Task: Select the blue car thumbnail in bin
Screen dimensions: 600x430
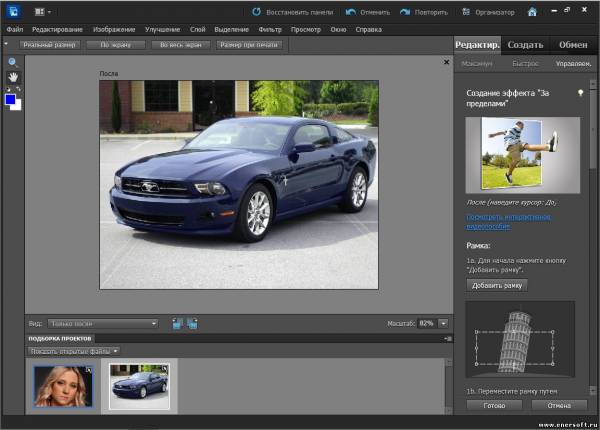Action: [139, 386]
